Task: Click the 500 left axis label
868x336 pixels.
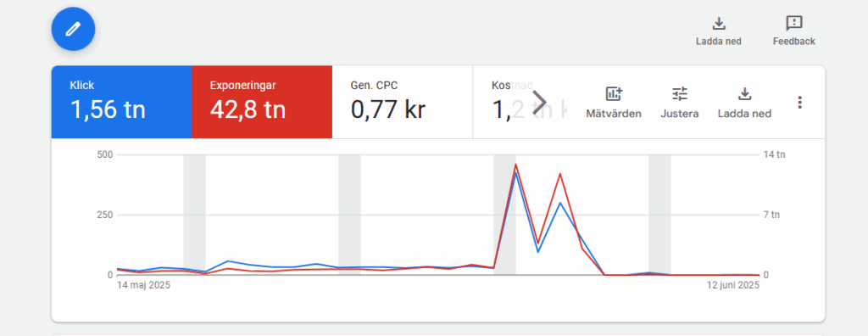Action: 105,154
